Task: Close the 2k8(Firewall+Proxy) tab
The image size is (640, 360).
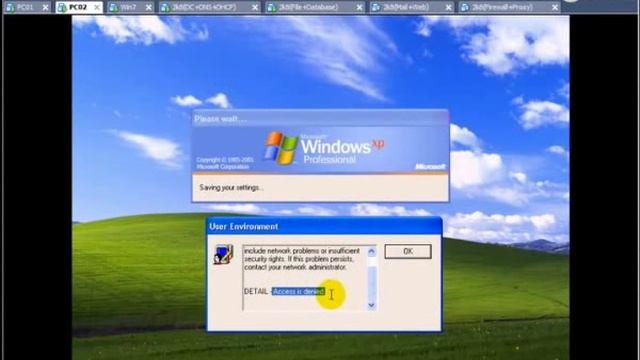Action: click(555, 7)
